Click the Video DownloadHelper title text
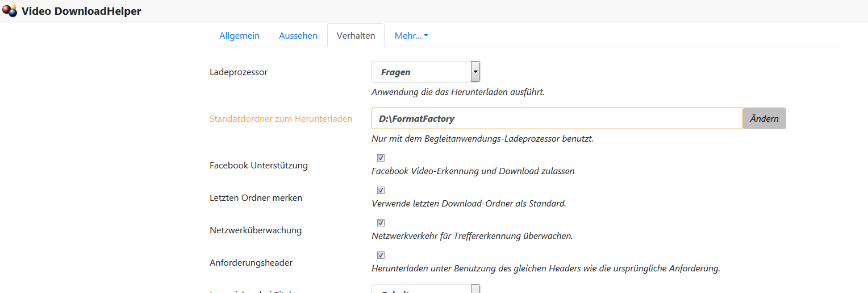 click(81, 11)
